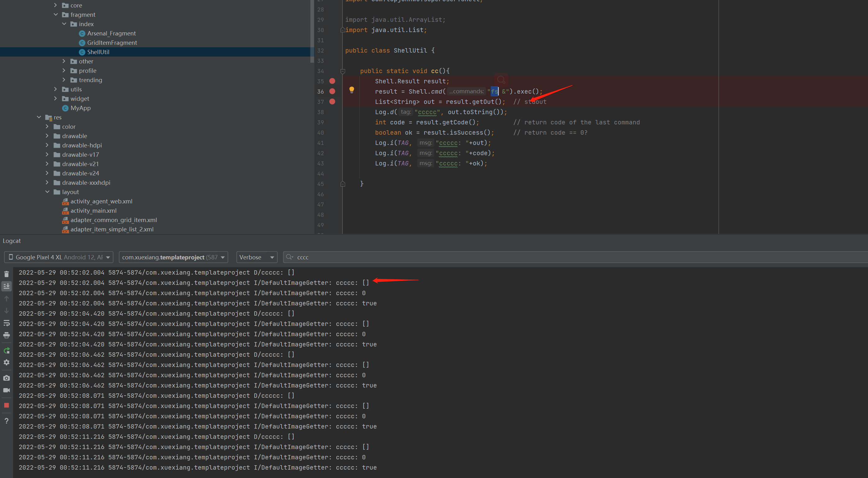Go down the stack trace in Logcat

[7, 311]
